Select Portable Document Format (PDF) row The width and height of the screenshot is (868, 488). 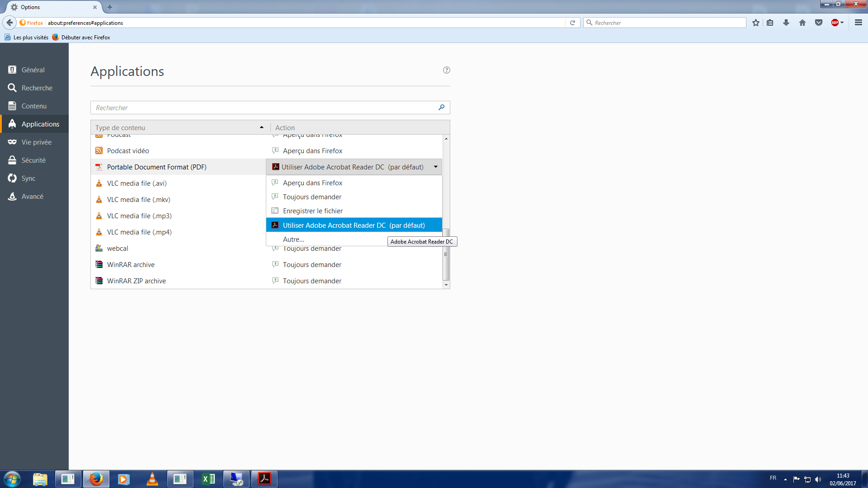click(178, 167)
